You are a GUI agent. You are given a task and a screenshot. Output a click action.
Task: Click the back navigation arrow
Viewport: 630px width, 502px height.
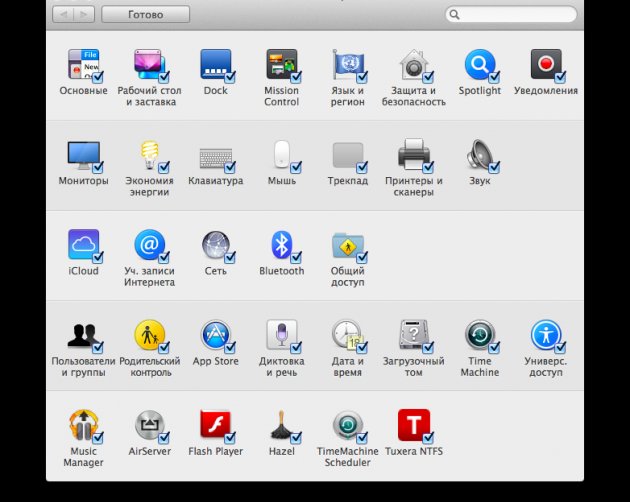(x=63, y=14)
